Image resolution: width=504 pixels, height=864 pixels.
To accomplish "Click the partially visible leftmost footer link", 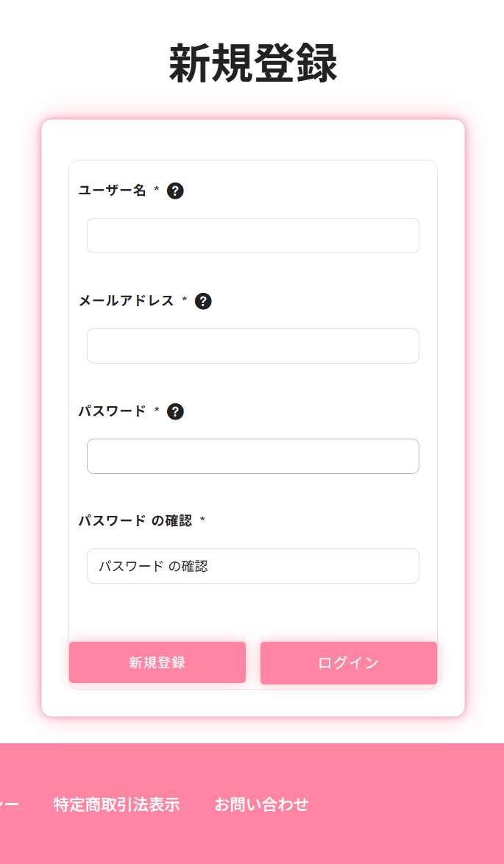I will 6,804.
